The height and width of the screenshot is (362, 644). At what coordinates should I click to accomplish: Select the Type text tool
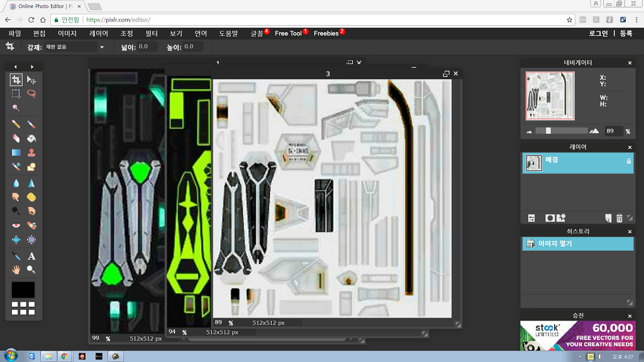31,256
